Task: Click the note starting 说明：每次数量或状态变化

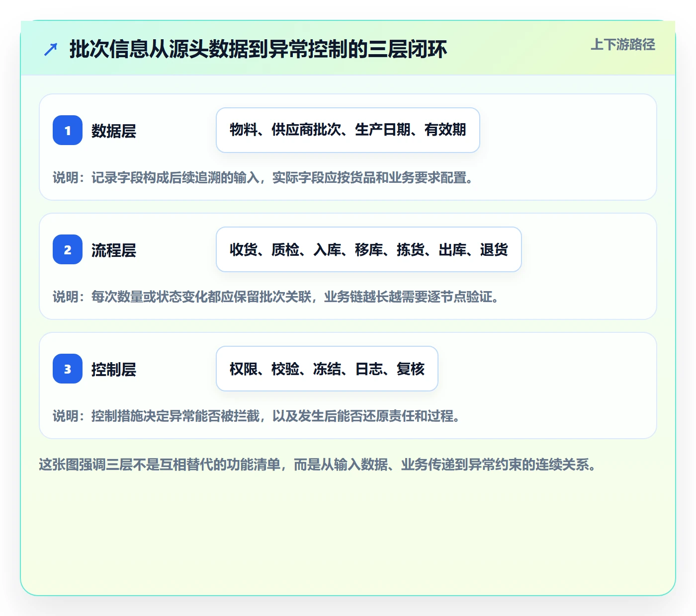Action: (x=276, y=297)
